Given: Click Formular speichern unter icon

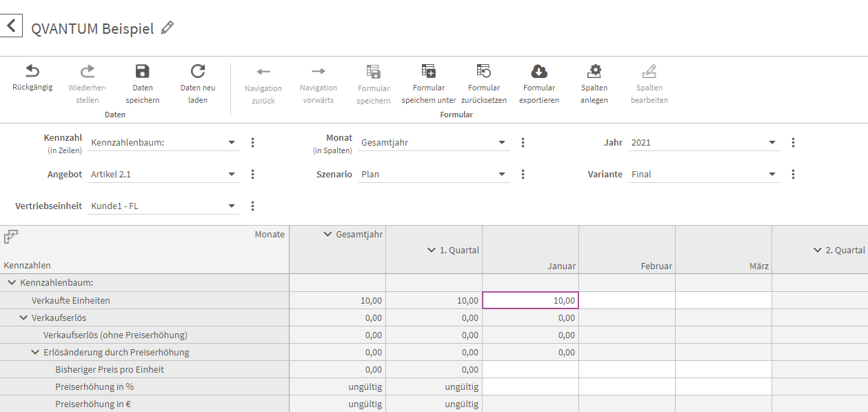Looking at the screenshot, I should tap(429, 71).
